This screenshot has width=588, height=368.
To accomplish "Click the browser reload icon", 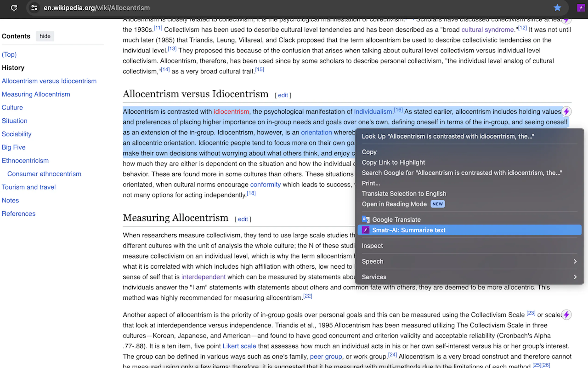I will (14, 8).
